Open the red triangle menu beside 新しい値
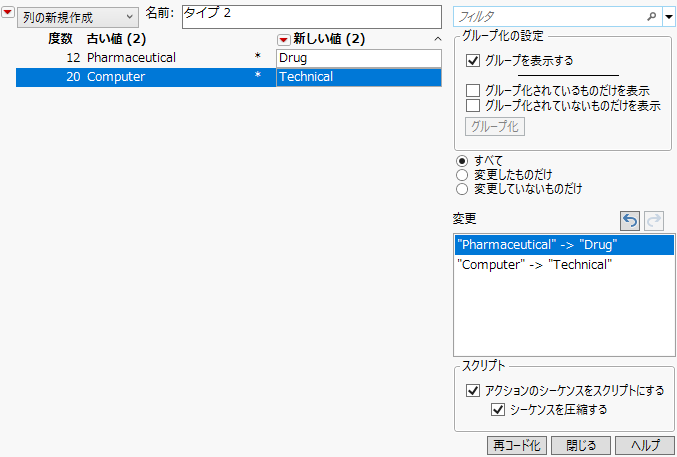 coord(283,39)
